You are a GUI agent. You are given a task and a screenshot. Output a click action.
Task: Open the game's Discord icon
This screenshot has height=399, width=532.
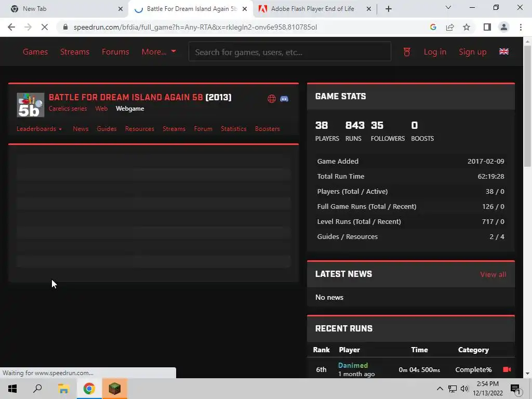(x=284, y=99)
